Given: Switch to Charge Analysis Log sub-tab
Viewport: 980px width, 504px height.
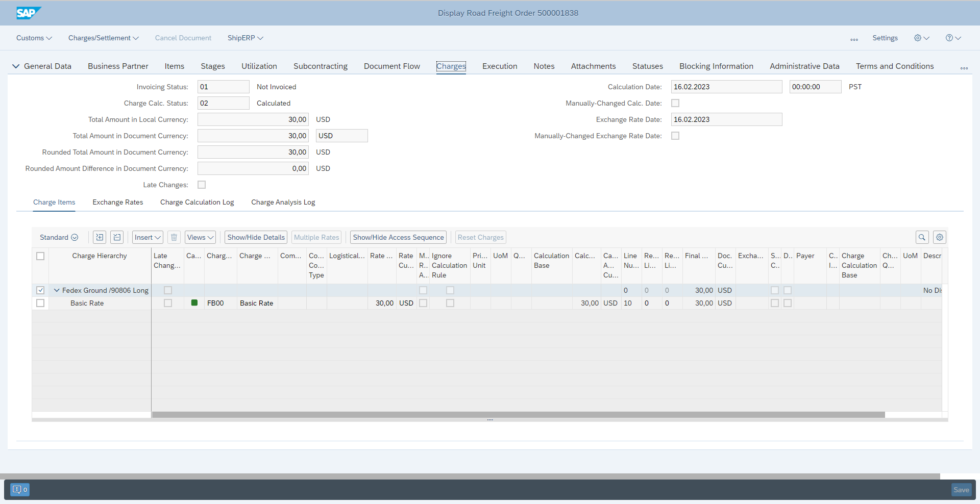Looking at the screenshot, I should coord(283,202).
